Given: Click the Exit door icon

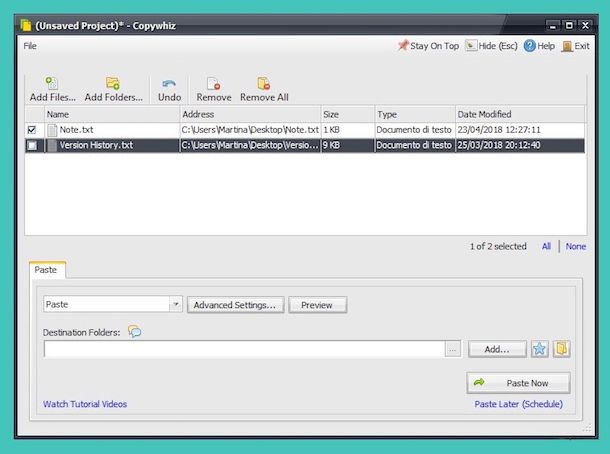Looking at the screenshot, I should coord(567,46).
